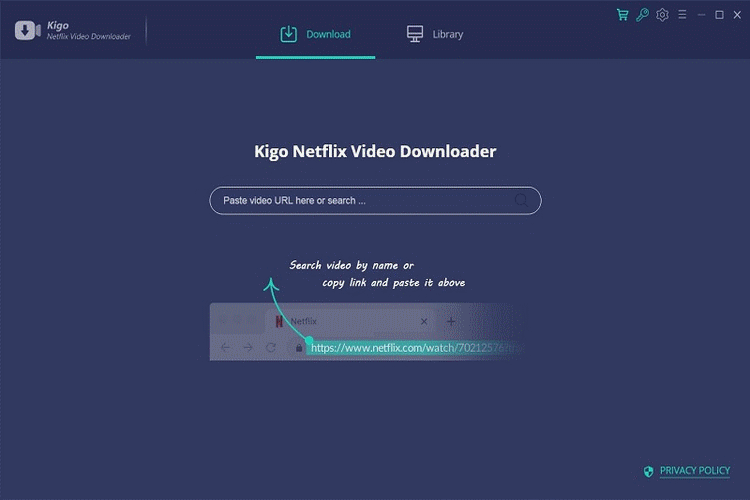The height and width of the screenshot is (500, 750).
Task: Open the shopping cart purchase icon
Action: pos(622,15)
